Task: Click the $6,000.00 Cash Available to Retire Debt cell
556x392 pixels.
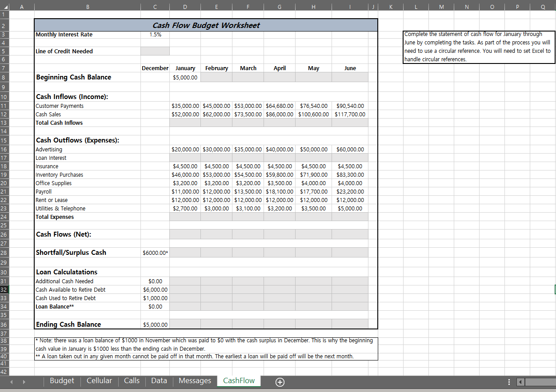Action: tap(155, 290)
